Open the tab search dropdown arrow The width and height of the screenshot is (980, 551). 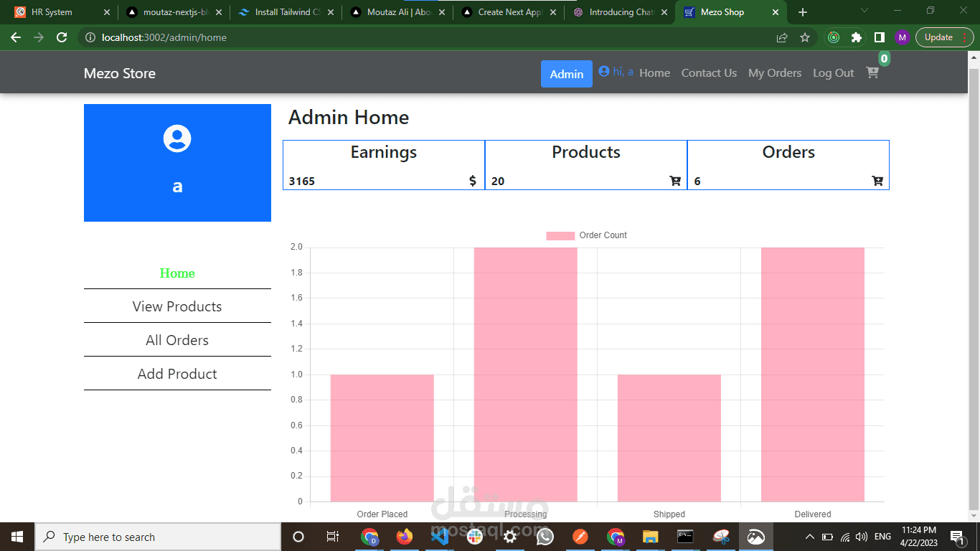coord(864,11)
